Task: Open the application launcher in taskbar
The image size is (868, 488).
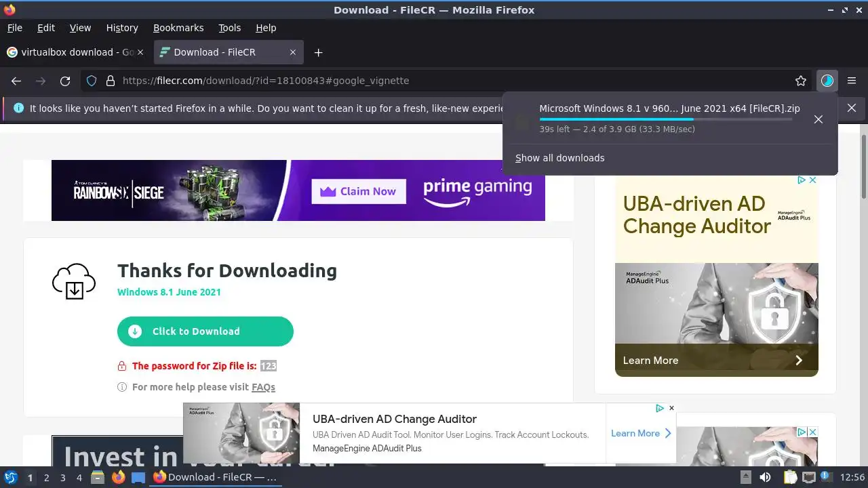Action: pyautogui.click(x=10, y=477)
